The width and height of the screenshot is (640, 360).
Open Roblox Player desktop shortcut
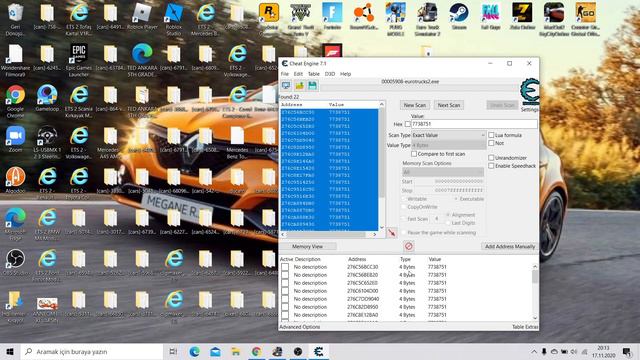(x=142, y=17)
